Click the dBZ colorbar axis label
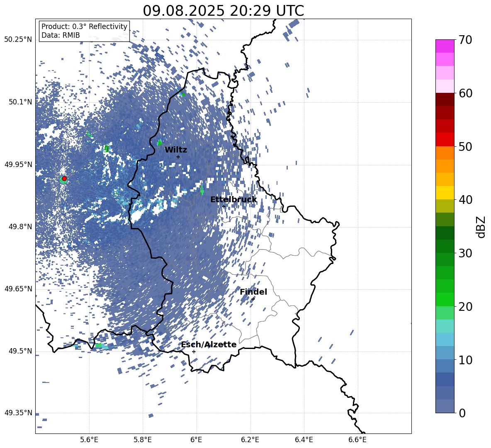 point(481,227)
